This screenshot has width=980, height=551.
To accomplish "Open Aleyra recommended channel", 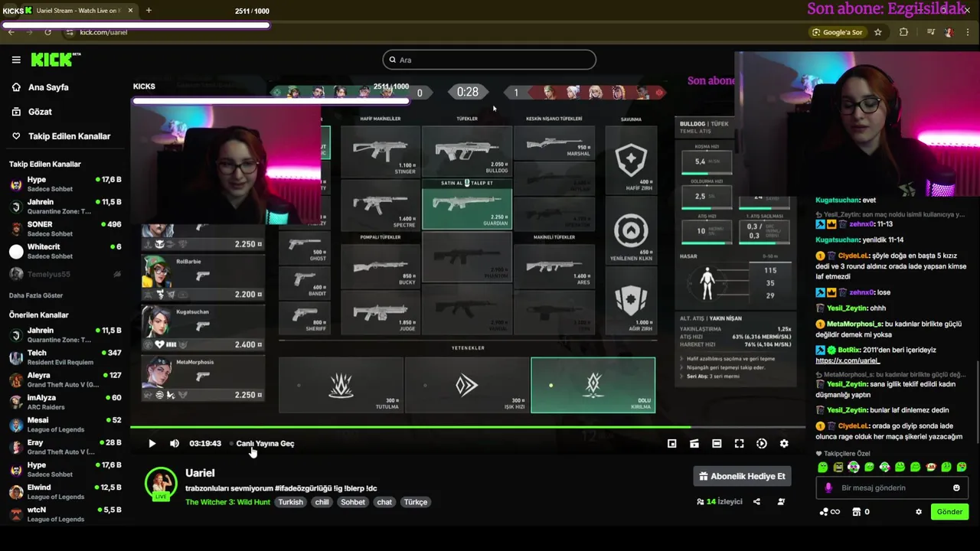I will tap(65, 380).
